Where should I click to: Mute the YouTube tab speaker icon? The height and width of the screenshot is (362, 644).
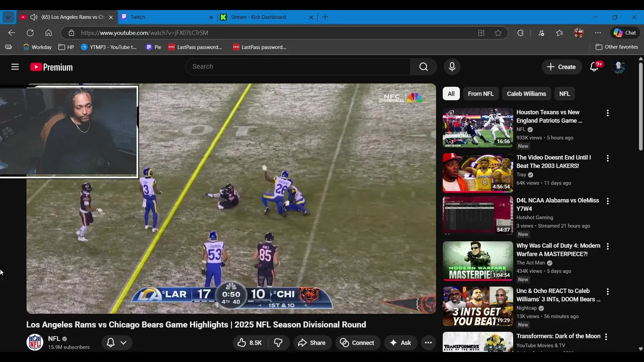34,17
